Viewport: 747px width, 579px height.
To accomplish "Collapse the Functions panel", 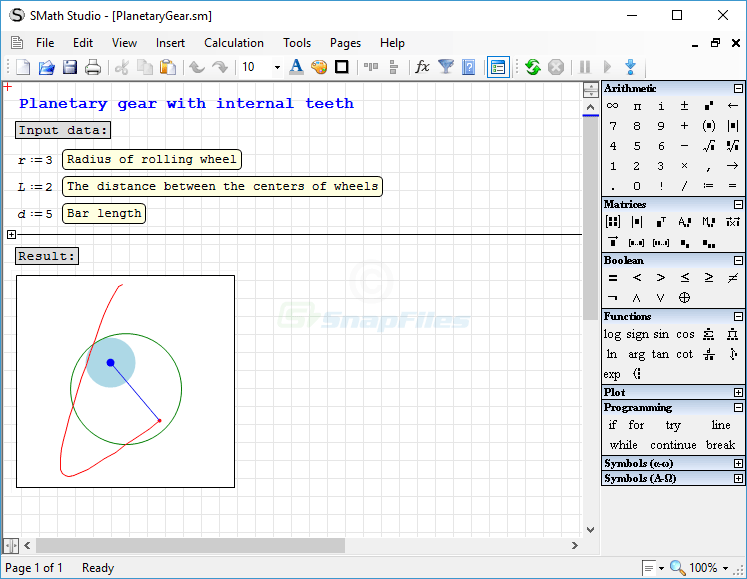I will [738, 316].
